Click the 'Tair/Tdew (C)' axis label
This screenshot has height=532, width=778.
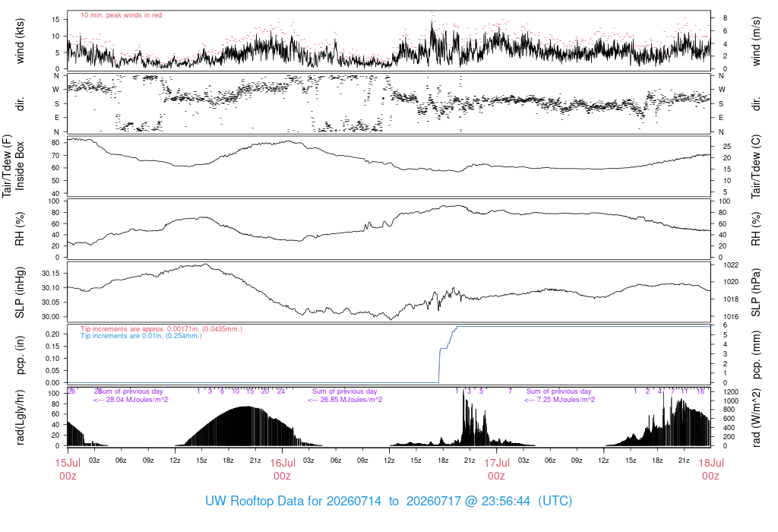pyautogui.click(x=756, y=166)
